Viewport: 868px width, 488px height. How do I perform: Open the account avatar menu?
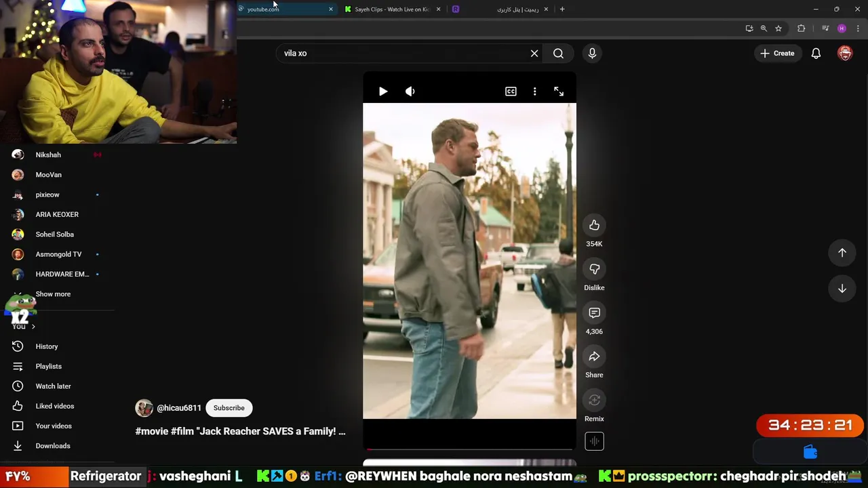[x=845, y=53]
